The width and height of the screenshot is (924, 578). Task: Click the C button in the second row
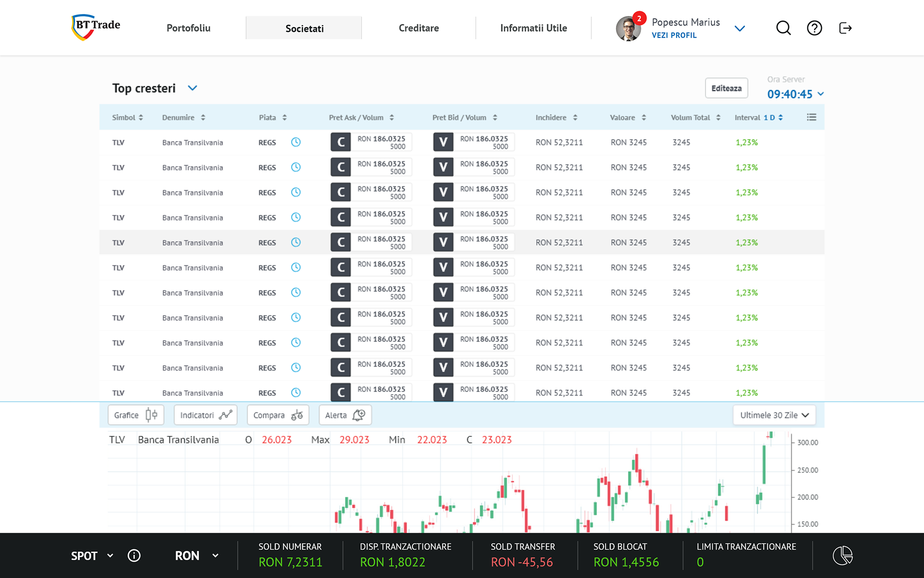pyautogui.click(x=341, y=167)
